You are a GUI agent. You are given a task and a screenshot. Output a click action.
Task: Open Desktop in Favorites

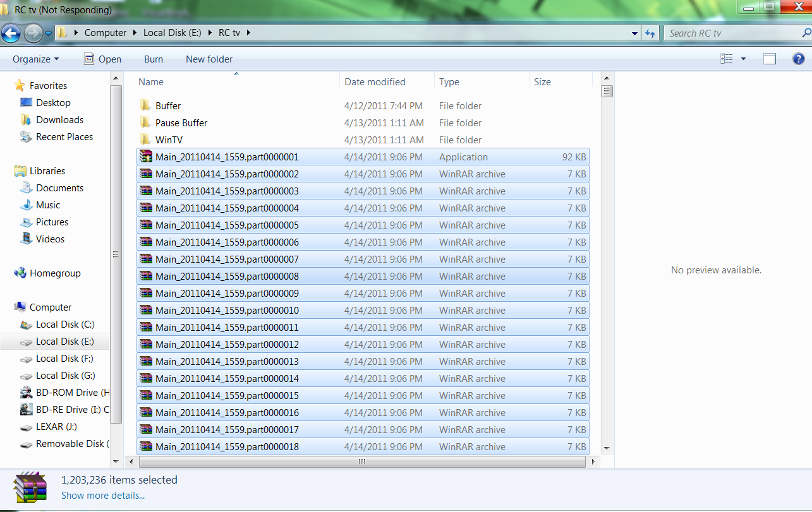click(53, 102)
